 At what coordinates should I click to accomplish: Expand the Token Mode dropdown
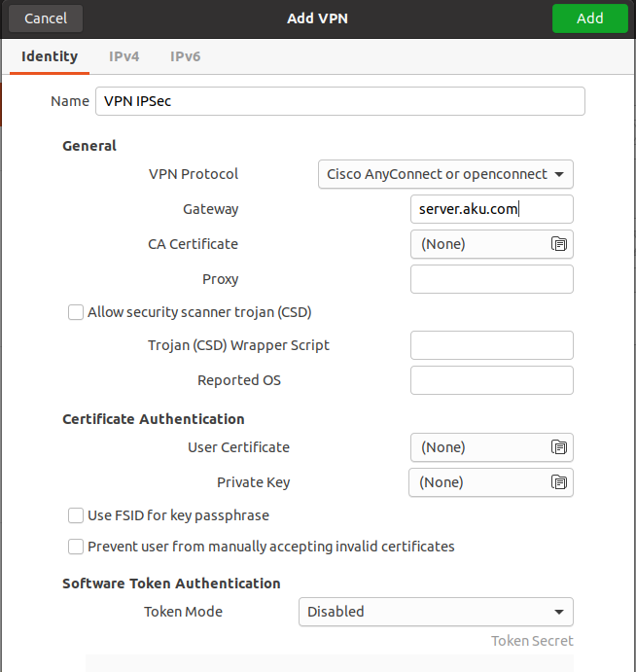pyautogui.click(x=435, y=612)
